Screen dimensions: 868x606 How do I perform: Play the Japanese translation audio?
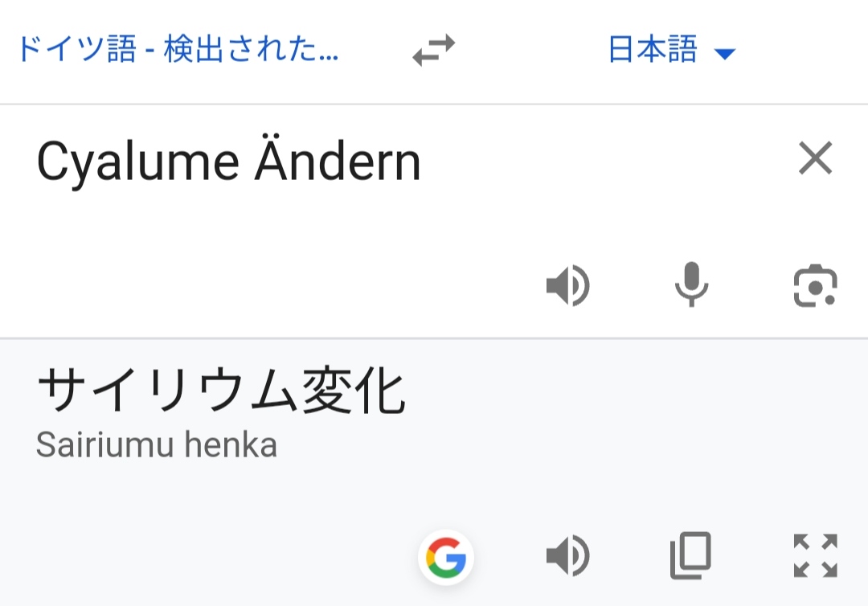coord(568,555)
